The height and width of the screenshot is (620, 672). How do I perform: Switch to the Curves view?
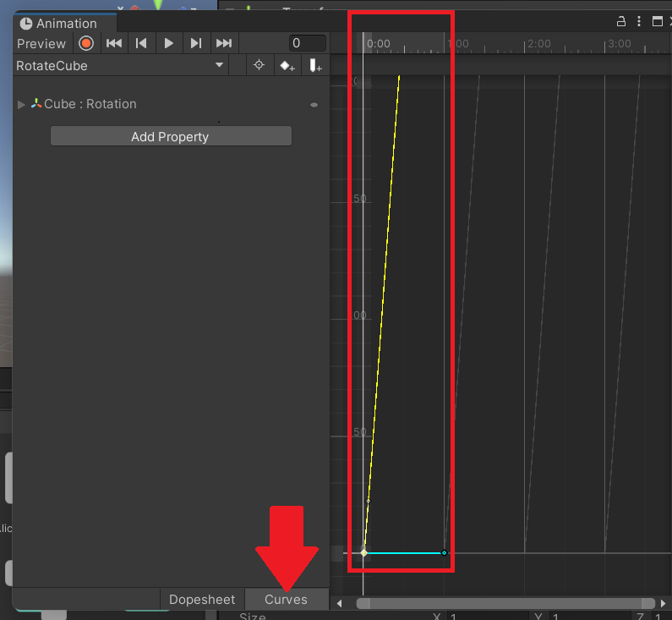pos(286,599)
